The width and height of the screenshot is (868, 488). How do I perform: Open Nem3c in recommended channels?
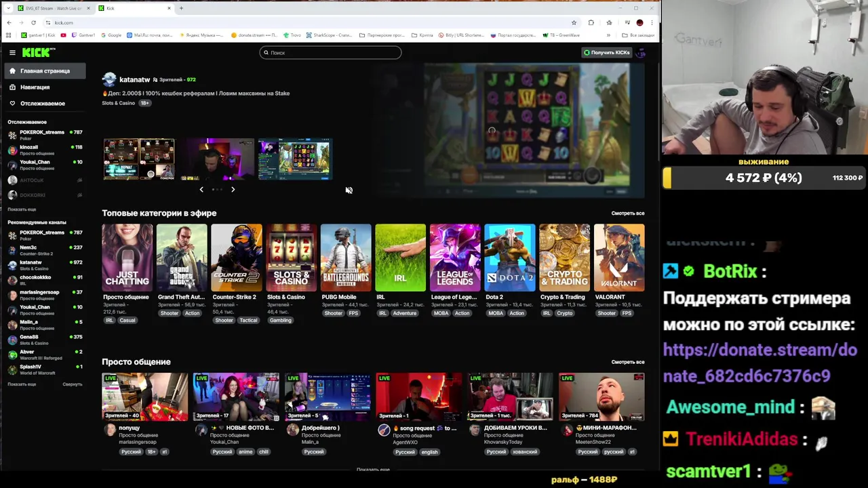click(45, 249)
